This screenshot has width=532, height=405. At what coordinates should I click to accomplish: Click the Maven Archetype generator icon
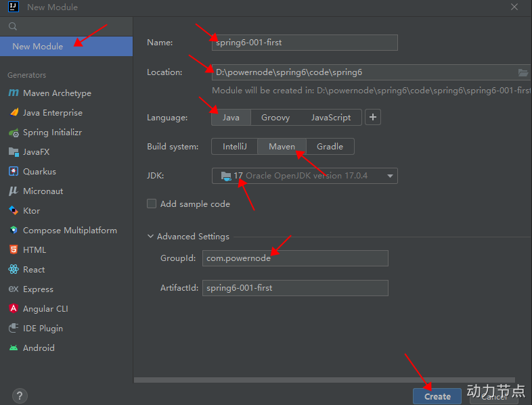(14, 93)
